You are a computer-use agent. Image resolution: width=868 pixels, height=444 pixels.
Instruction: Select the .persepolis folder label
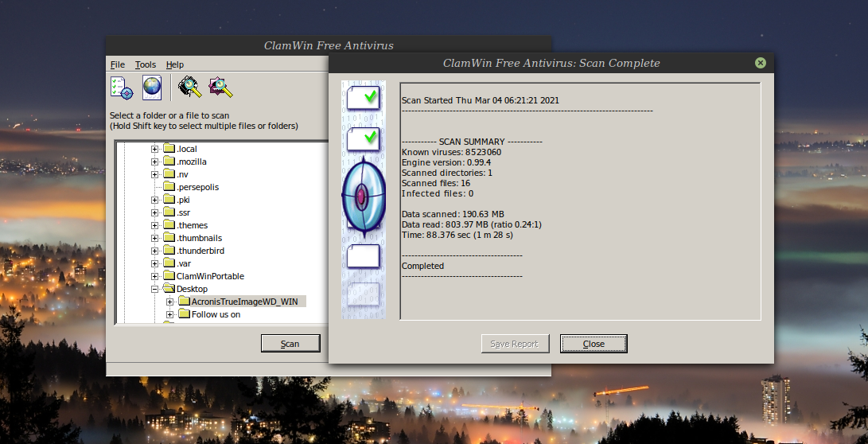pyautogui.click(x=197, y=187)
